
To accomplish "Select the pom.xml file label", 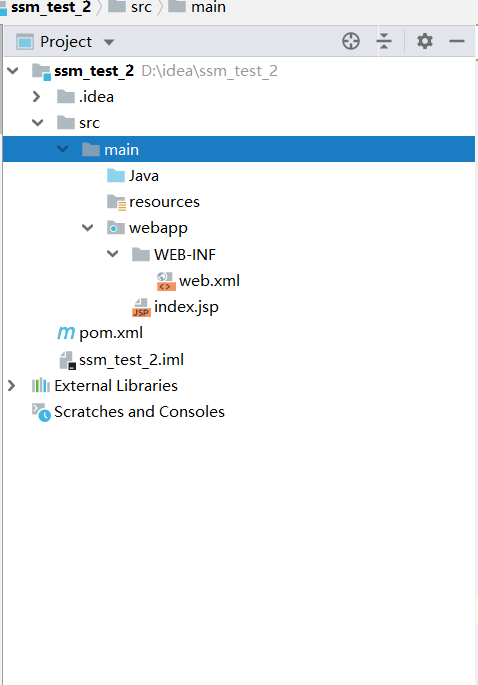I will pos(111,333).
